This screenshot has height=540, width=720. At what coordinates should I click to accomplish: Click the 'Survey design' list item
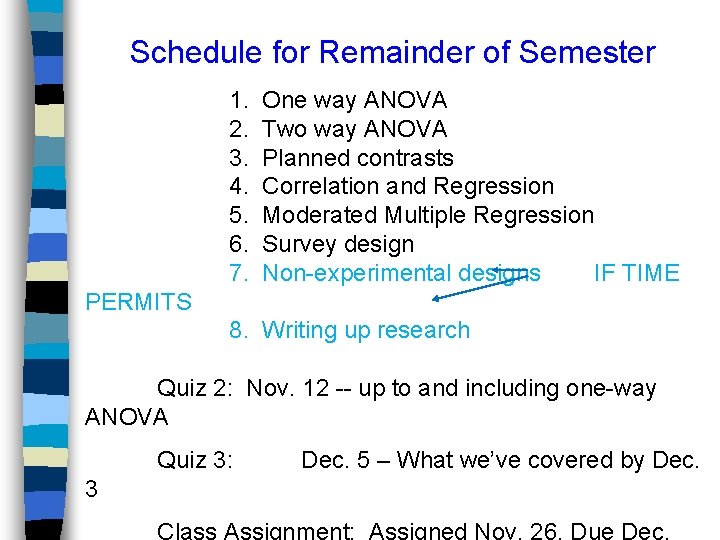pos(337,244)
